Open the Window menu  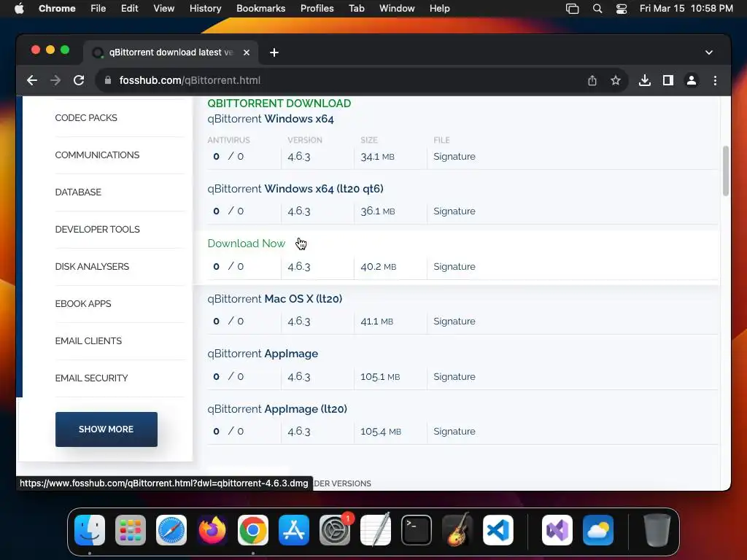click(x=397, y=9)
